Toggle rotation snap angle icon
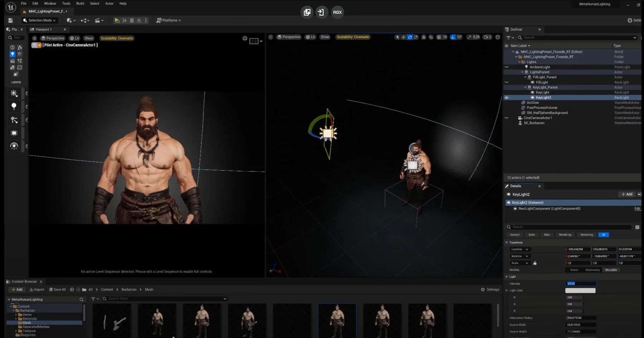644x338 pixels. (453, 37)
